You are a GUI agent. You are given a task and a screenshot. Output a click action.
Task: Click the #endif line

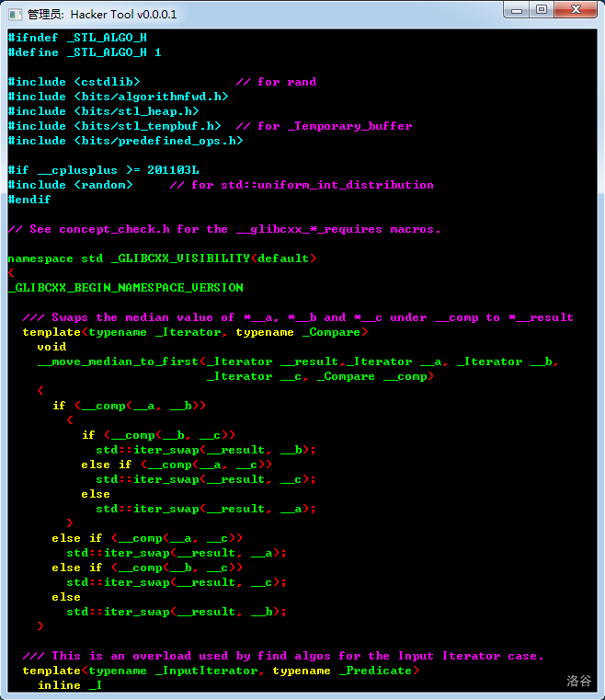click(29, 200)
